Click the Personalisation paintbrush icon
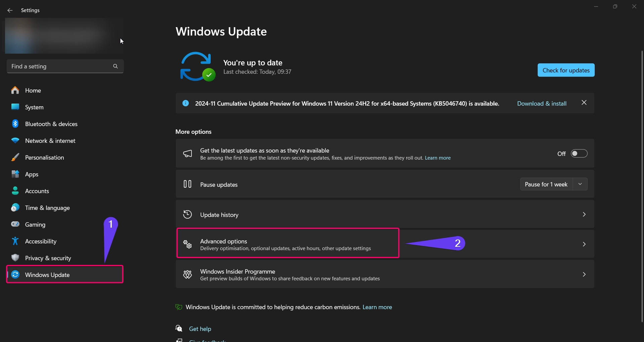This screenshot has width=644, height=342. click(15, 157)
